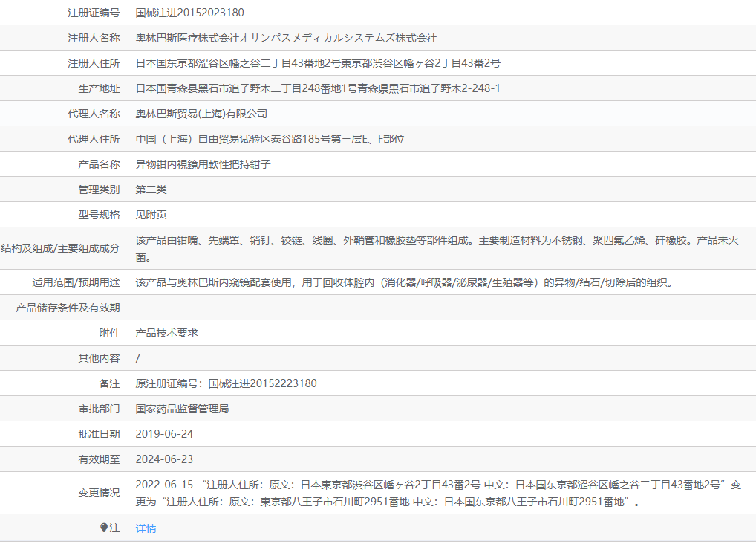
Task: Click the 适用范围/预期用途 label
Action: point(76,282)
